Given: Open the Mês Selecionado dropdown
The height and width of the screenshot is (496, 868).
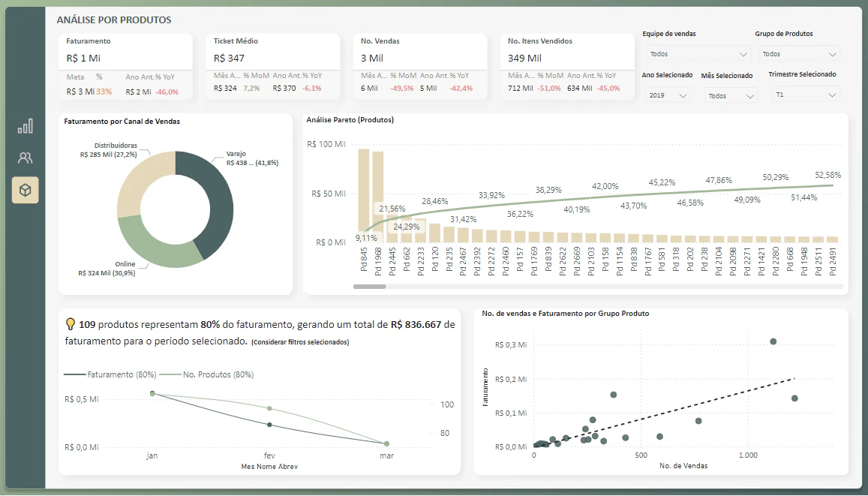Looking at the screenshot, I should click(730, 96).
